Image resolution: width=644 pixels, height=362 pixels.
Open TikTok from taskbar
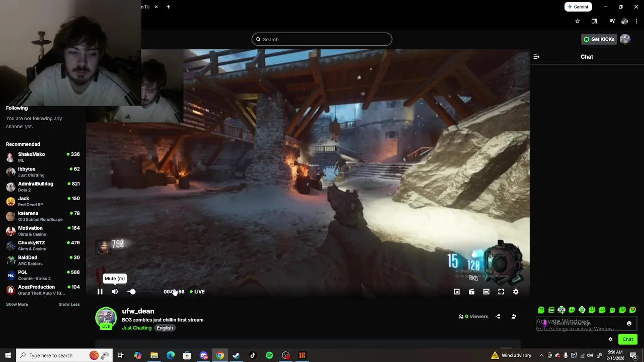tap(253, 355)
